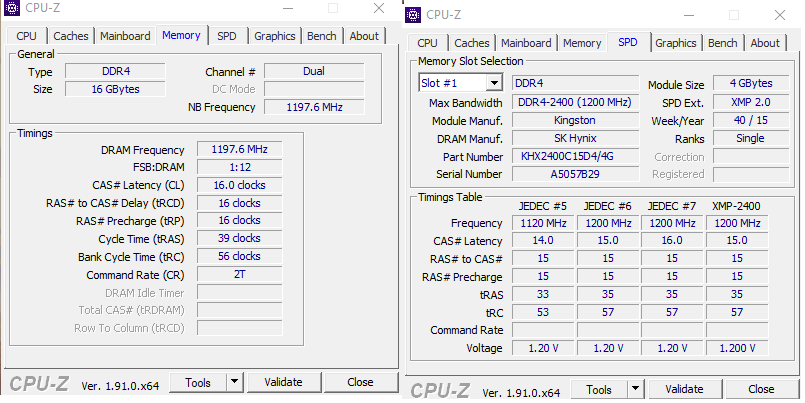This screenshot has width=805, height=403.
Task: Click Close button in left window
Action: coord(360,382)
